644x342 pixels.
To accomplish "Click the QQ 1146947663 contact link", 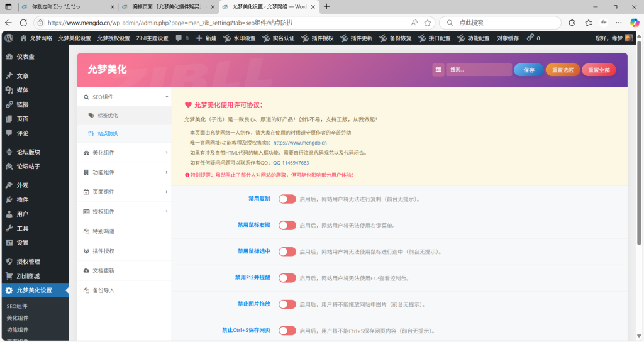I will pyautogui.click(x=291, y=163).
